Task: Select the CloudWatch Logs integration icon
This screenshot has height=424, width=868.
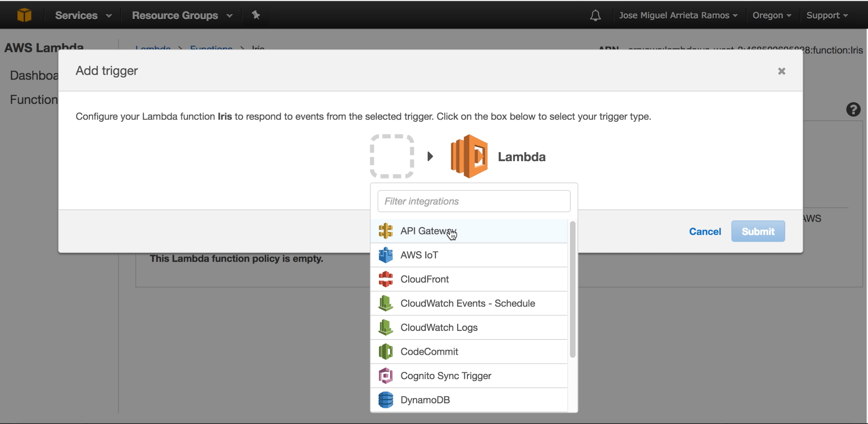Action: coord(385,327)
